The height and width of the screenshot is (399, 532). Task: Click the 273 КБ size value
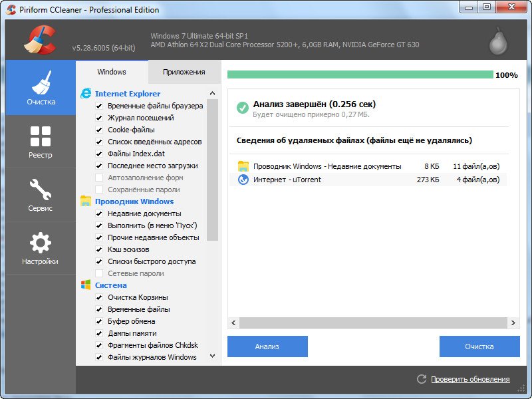point(428,180)
